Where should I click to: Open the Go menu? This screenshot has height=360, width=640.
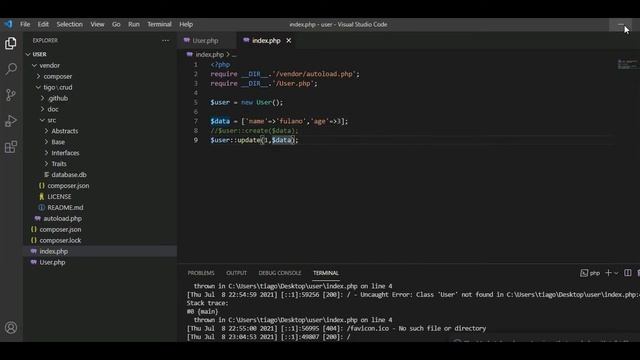pyautogui.click(x=116, y=24)
